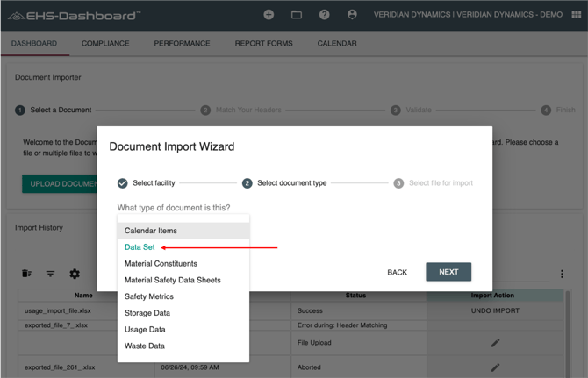Click the filter icon above Import History table
The image size is (588, 378).
coord(50,274)
